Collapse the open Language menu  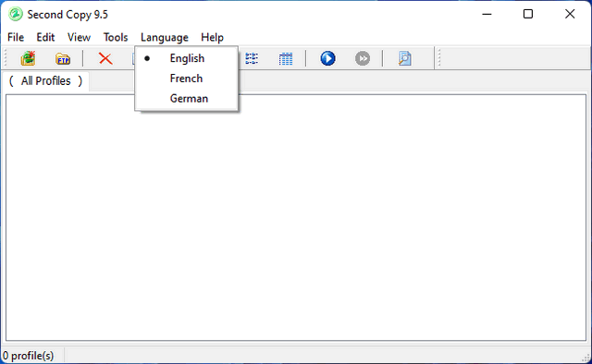click(165, 37)
